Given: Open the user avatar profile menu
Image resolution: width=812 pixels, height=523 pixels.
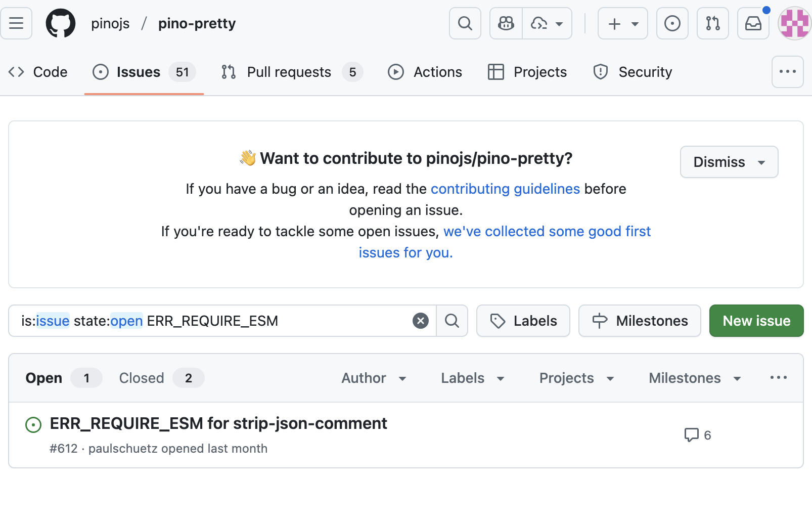Looking at the screenshot, I should pyautogui.click(x=794, y=23).
